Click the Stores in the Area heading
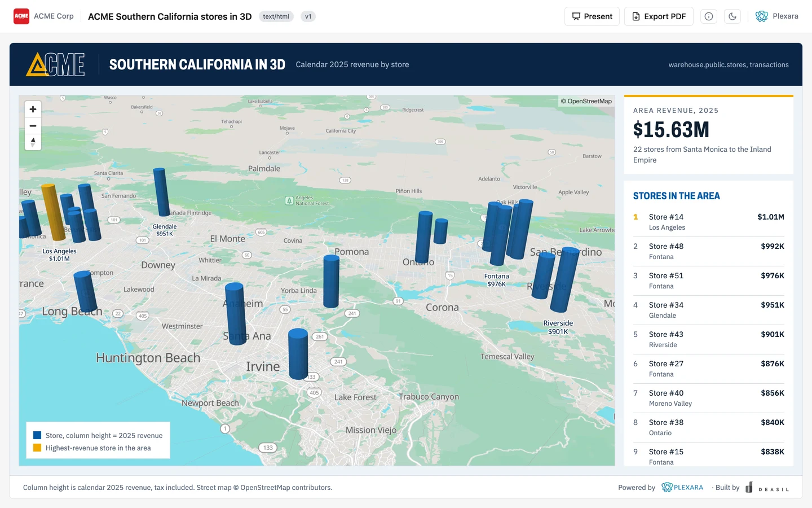 (676, 196)
